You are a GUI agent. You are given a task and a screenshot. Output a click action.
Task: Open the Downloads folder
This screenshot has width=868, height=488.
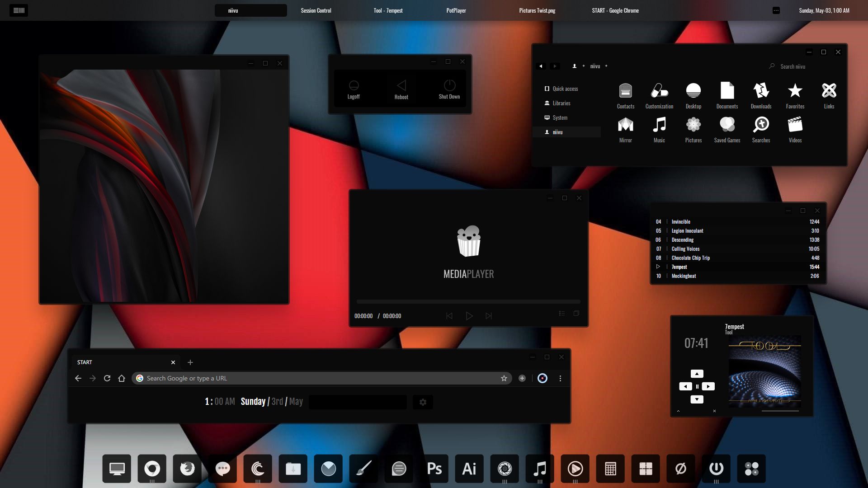pos(761,95)
